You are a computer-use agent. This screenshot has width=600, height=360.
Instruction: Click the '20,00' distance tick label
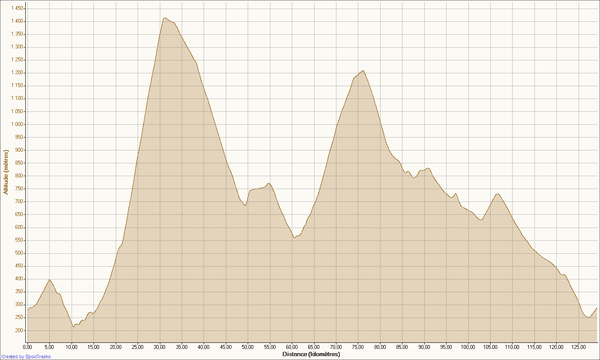coord(116,347)
